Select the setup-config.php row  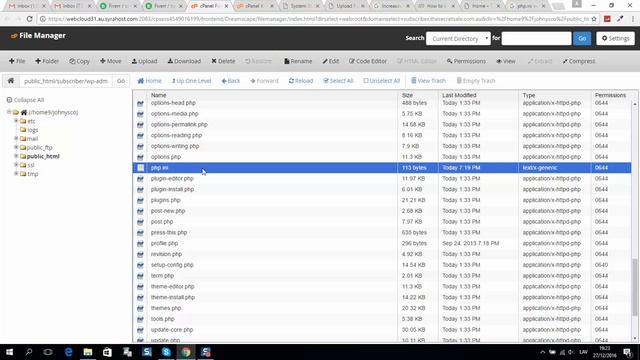[382, 265]
